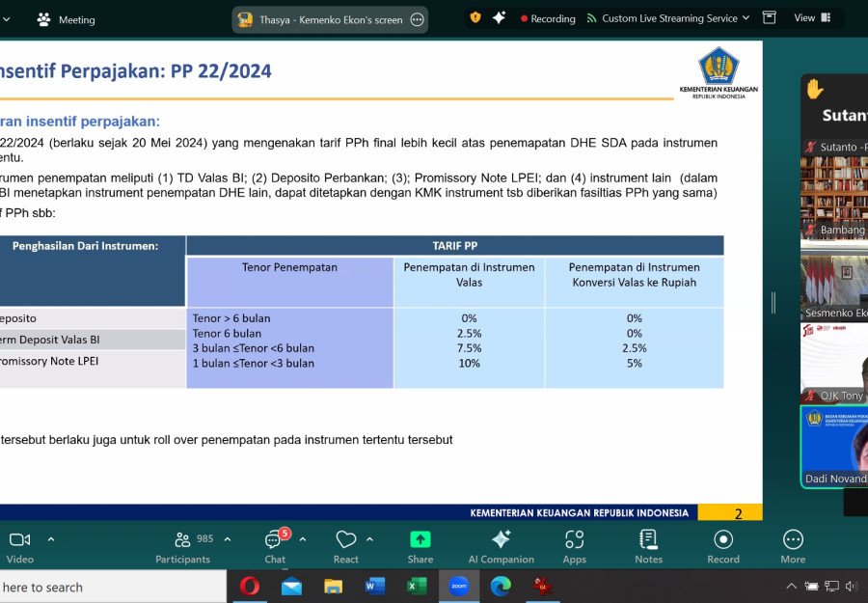Click the slide title 'Insentif Perpajakan: PP 22/2024'

tap(136, 70)
